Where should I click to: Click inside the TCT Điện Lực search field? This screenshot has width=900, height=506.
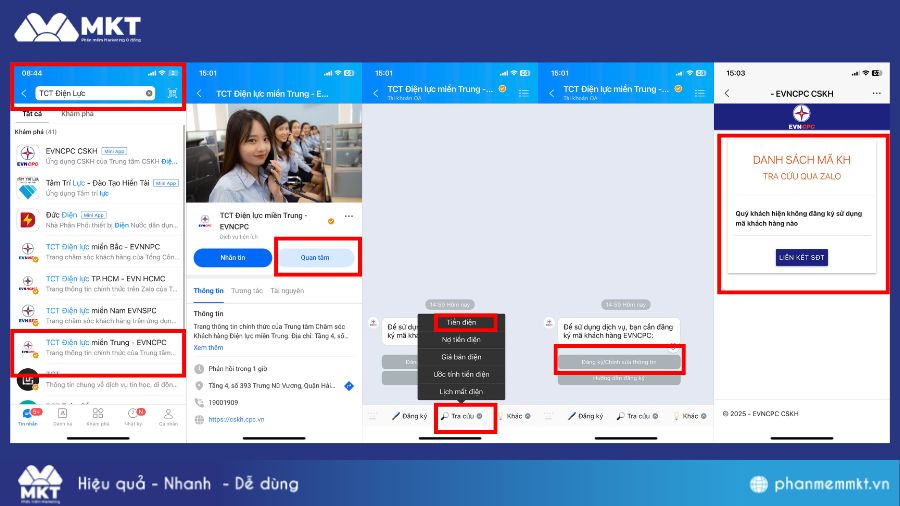[95, 93]
